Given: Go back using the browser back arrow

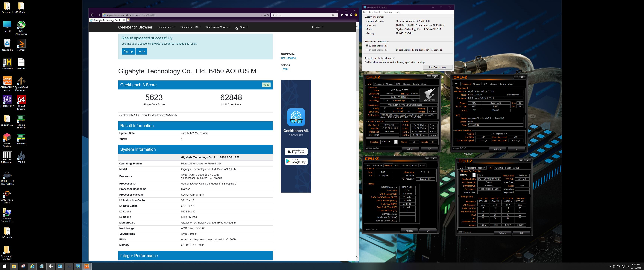Looking at the screenshot, I should point(92,15).
